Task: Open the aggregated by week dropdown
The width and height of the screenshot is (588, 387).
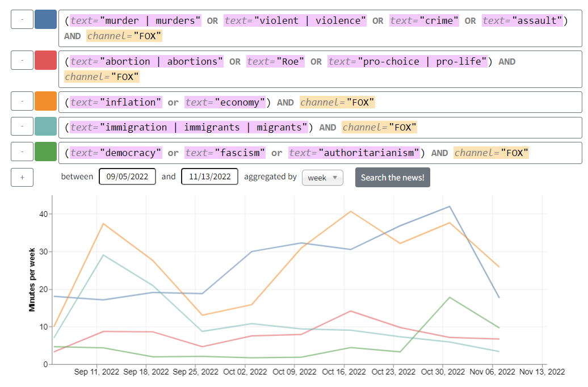Action: click(x=322, y=178)
